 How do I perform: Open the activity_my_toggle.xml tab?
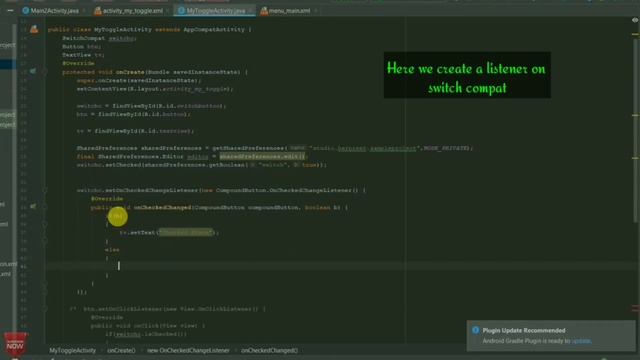coord(133,11)
